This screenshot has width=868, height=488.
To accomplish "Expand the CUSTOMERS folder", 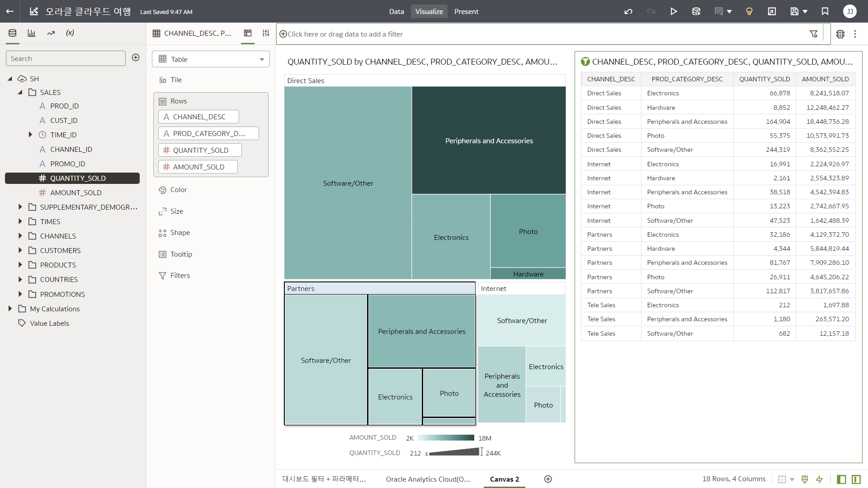I will click(x=20, y=250).
